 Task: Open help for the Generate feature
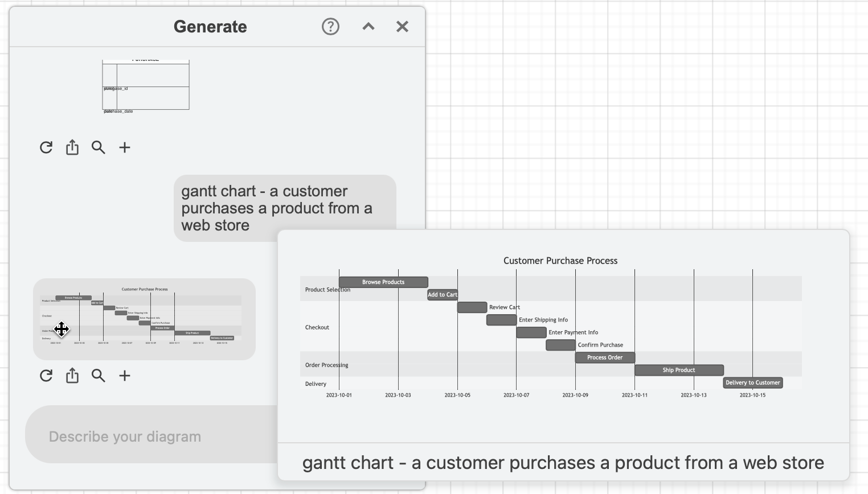330,26
